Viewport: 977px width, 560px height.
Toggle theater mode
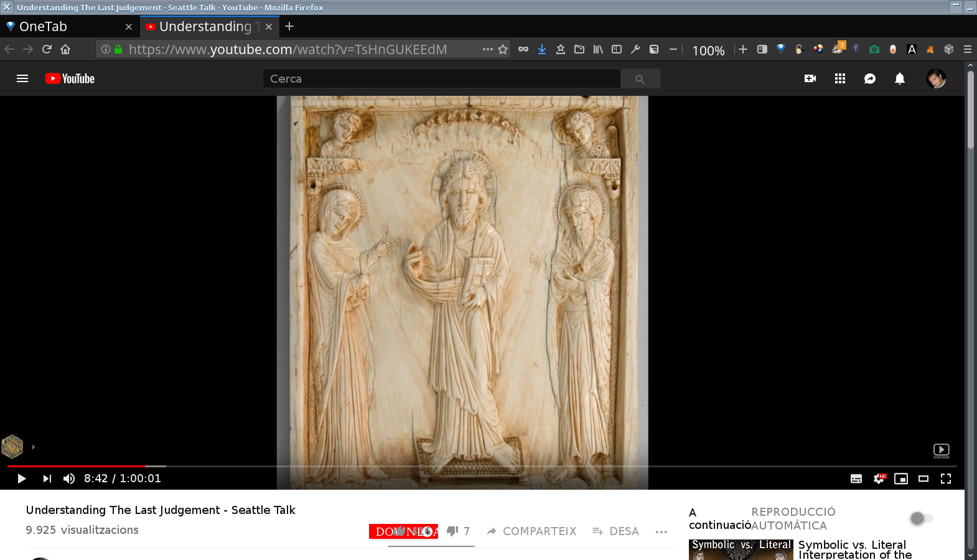pyautogui.click(x=923, y=478)
